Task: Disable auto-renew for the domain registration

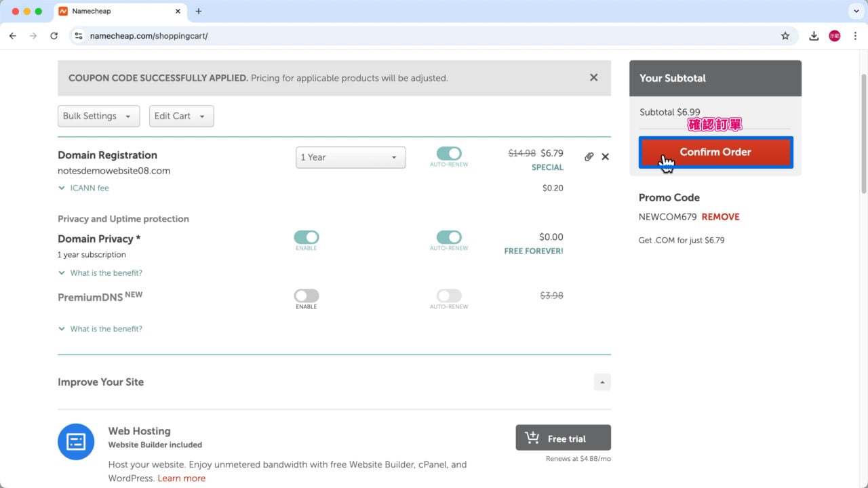Action: point(448,154)
